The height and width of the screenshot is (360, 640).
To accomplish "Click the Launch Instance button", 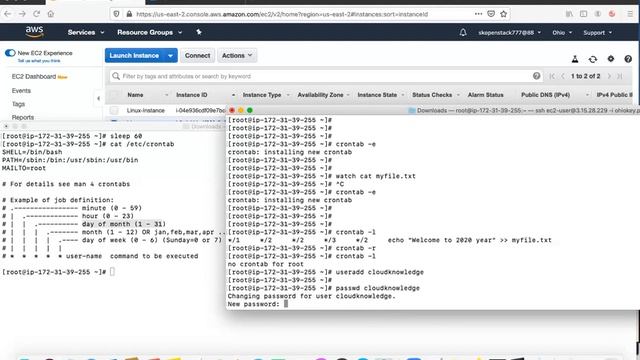I will coord(134,56).
